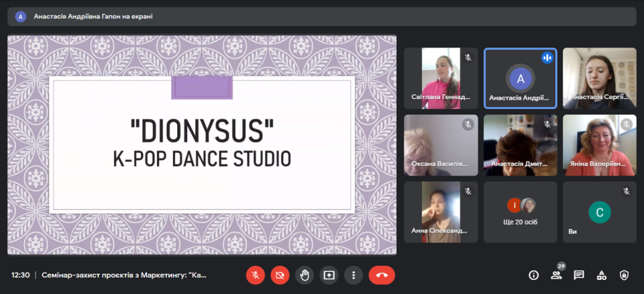Open the Activities panel icon

pyautogui.click(x=602, y=275)
